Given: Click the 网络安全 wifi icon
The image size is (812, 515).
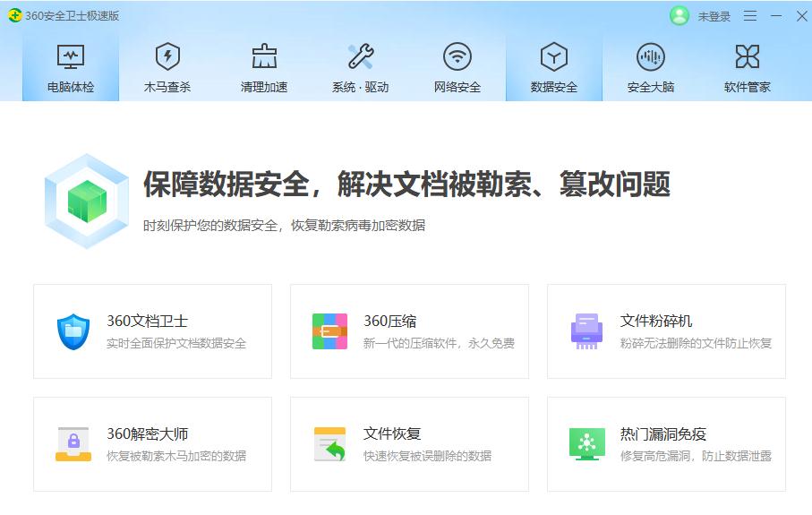Looking at the screenshot, I should 457,56.
